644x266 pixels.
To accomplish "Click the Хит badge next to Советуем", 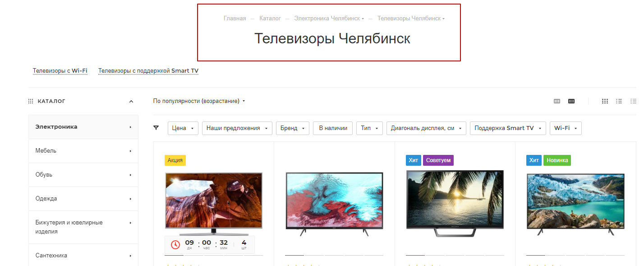I will point(414,160).
